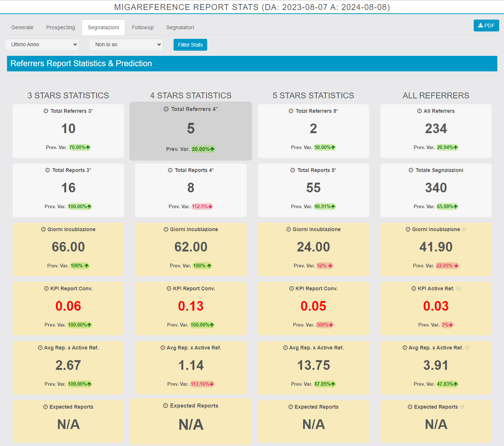Click clock icon next to Totale Segnalazioni
504x446 pixels.
[x=411, y=170]
